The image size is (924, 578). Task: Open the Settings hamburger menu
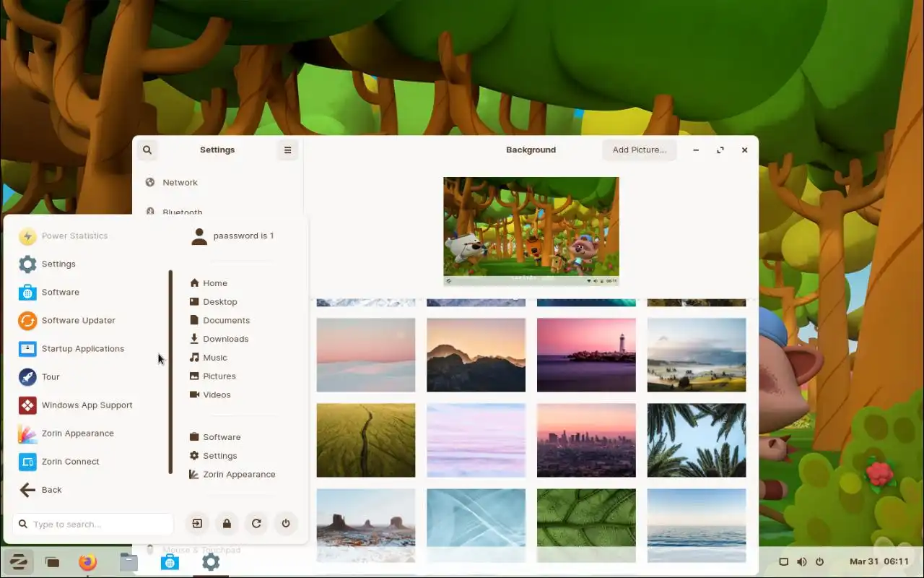point(287,150)
